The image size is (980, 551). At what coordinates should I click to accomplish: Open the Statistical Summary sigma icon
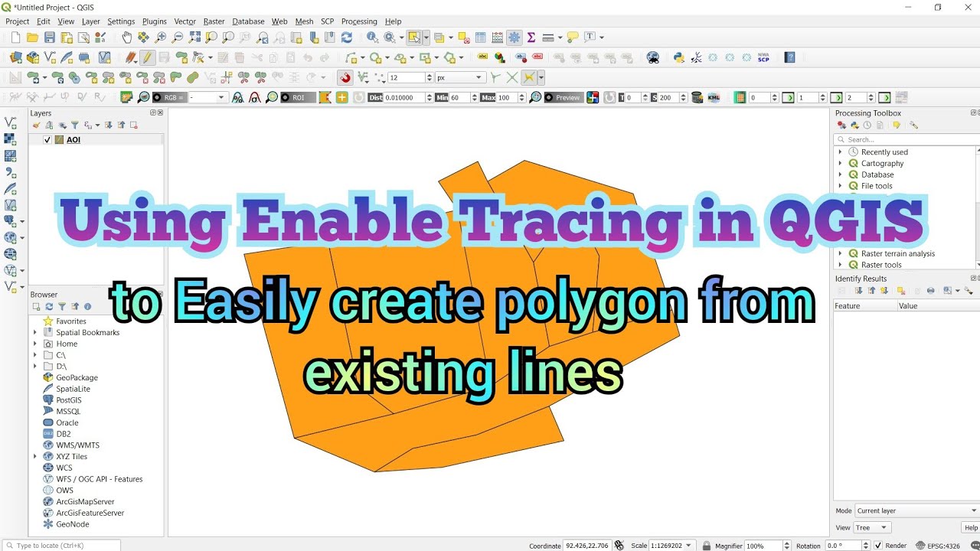tap(531, 37)
